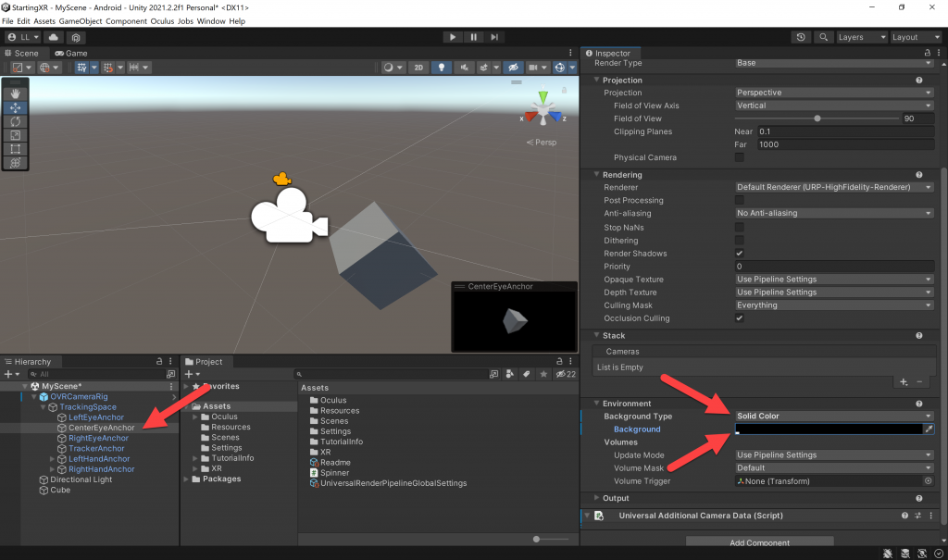Click the Background color swatch
Screen dimensions: 948x560
pyautogui.click(x=829, y=429)
